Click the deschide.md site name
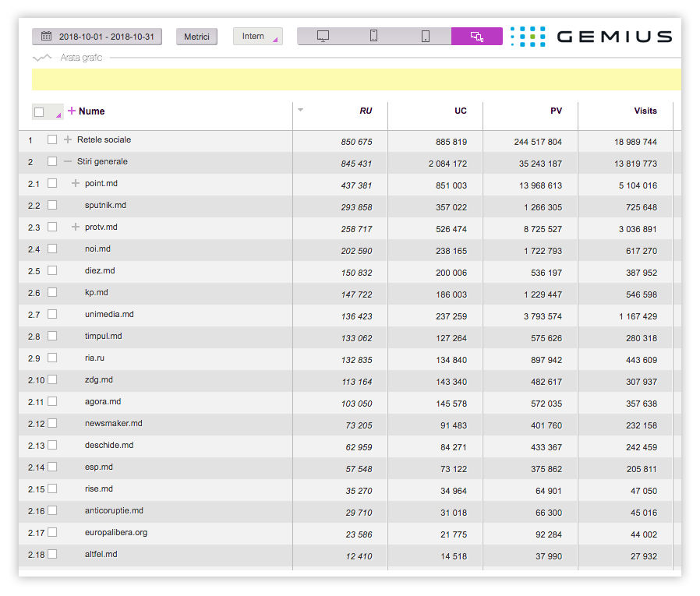Image resolution: width=700 pixels, height=596 pixels. click(x=109, y=445)
